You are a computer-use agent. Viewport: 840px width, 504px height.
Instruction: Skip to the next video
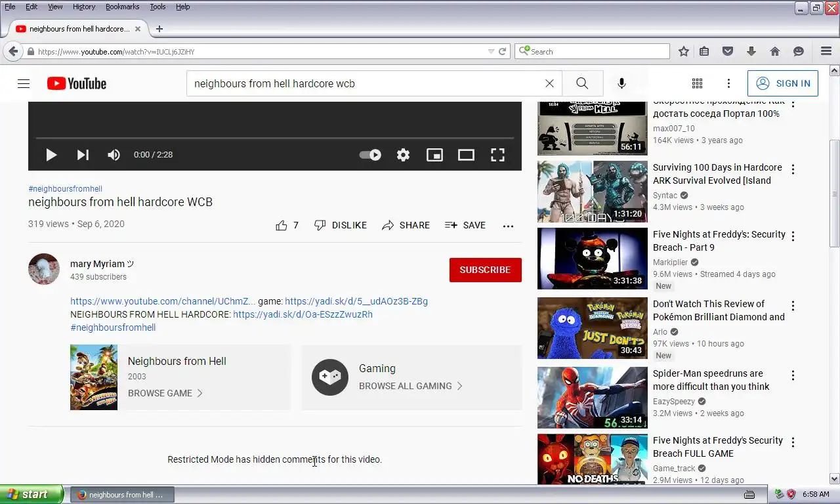click(x=83, y=155)
